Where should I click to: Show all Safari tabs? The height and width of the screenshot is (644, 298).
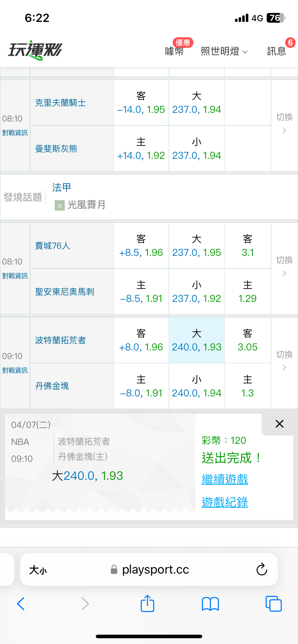tap(273, 604)
